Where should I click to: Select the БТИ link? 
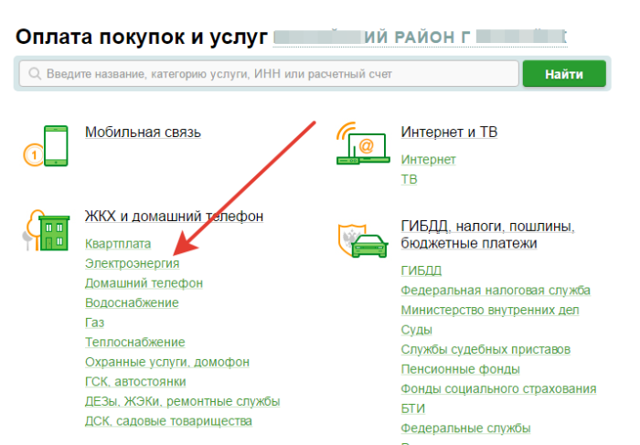[413, 408]
